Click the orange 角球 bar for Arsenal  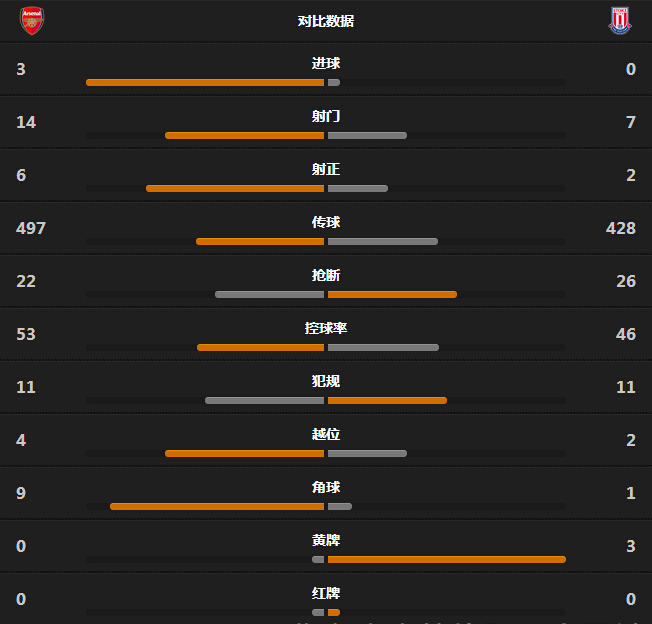click(217, 506)
